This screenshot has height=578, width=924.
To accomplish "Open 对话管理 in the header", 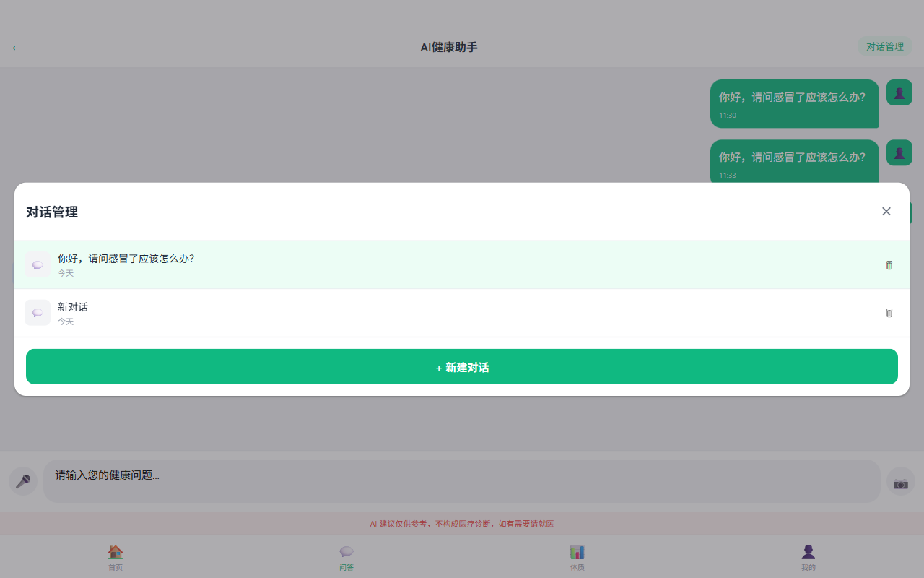I will [884, 46].
